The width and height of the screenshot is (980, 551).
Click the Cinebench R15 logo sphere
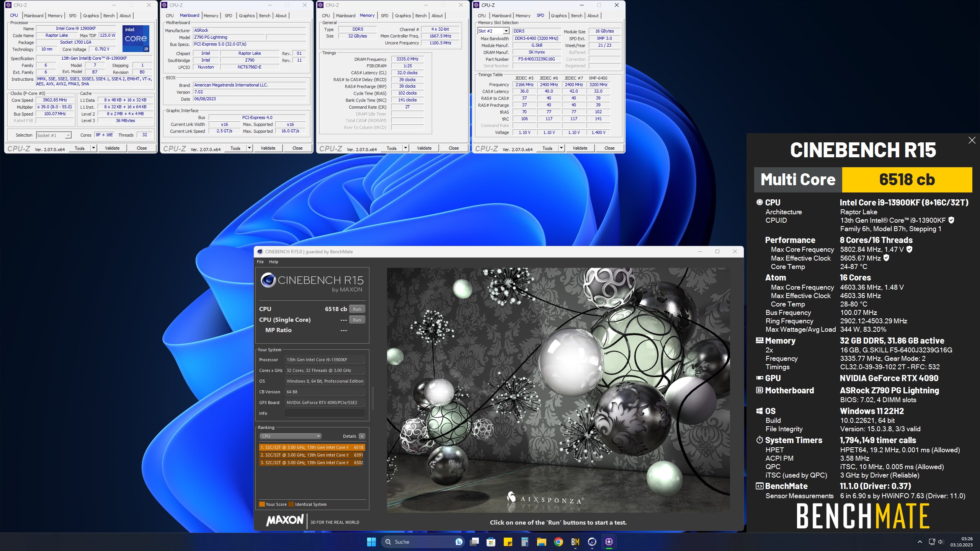pos(268,280)
